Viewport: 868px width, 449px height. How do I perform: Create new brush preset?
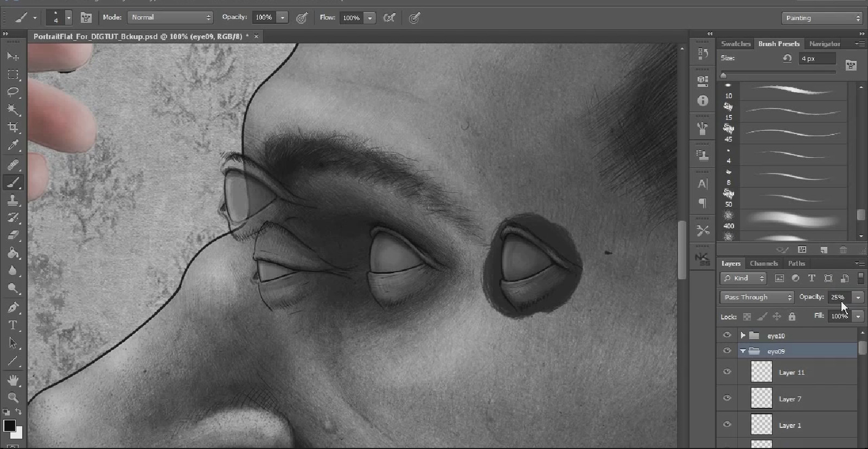click(824, 250)
